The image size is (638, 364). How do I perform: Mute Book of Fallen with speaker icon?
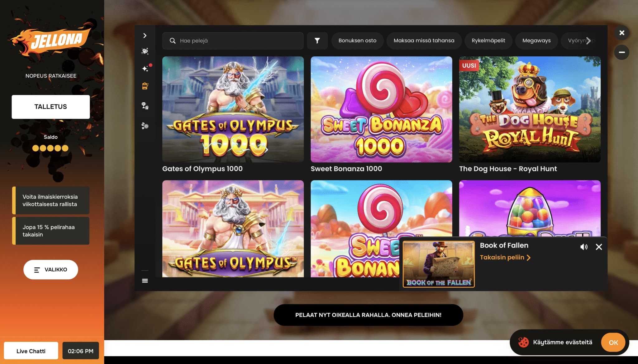pyautogui.click(x=583, y=247)
